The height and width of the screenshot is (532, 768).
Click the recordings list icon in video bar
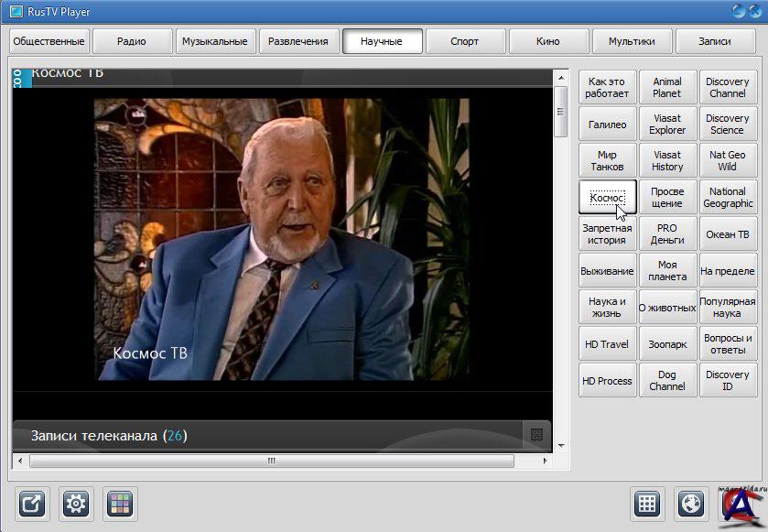(537, 435)
